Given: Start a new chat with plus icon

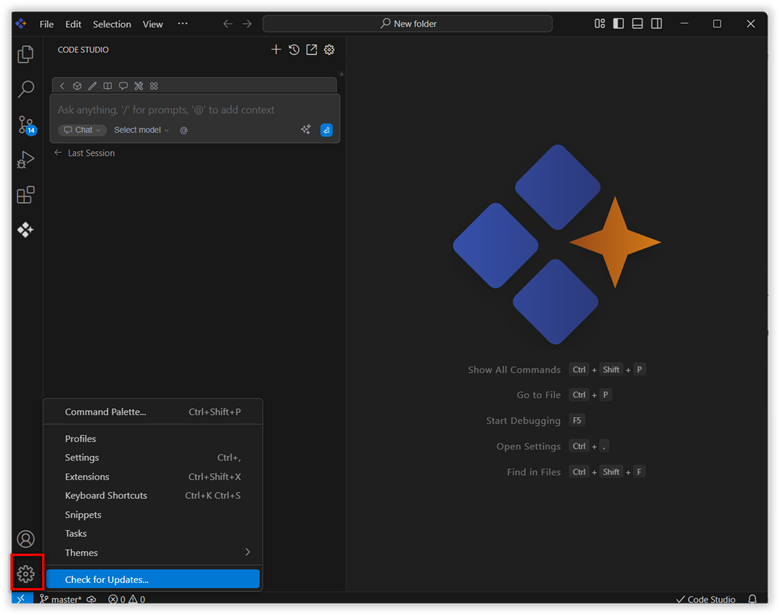Looking at the screenshot, I should [277, 50].
